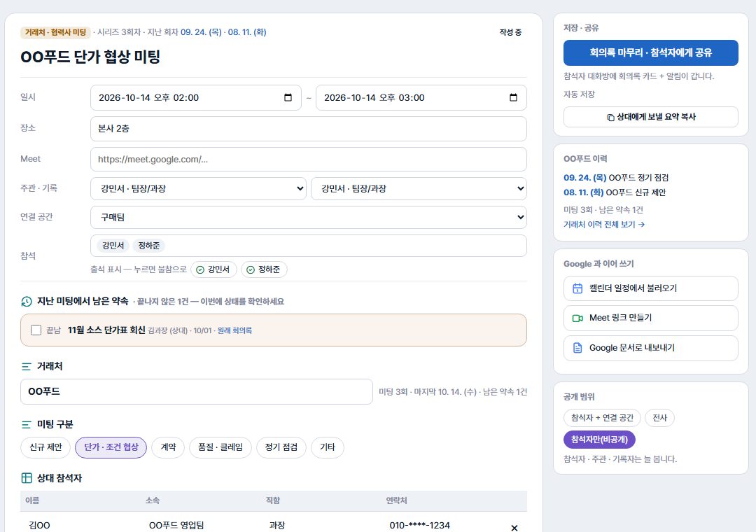756x532 pixels.
Task: Click arrow in 거래처 이력 전체 보기
Action: (x=641, y=224)
